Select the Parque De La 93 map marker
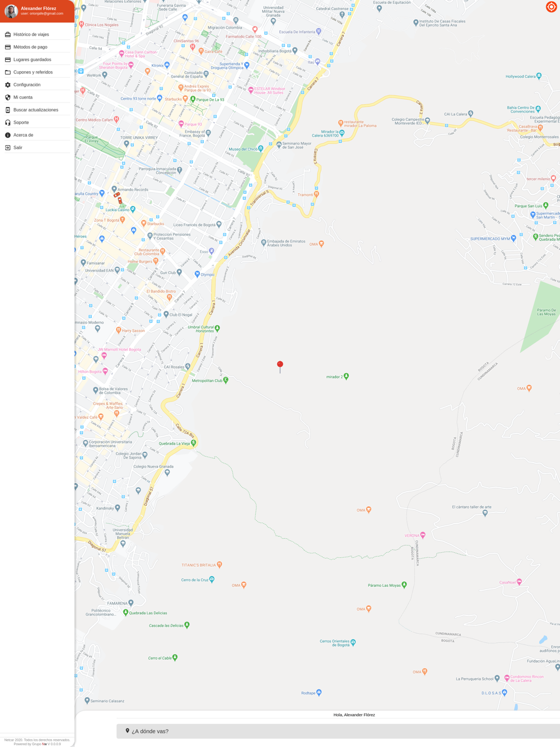560x747 pixels. (x=193, y=99)
